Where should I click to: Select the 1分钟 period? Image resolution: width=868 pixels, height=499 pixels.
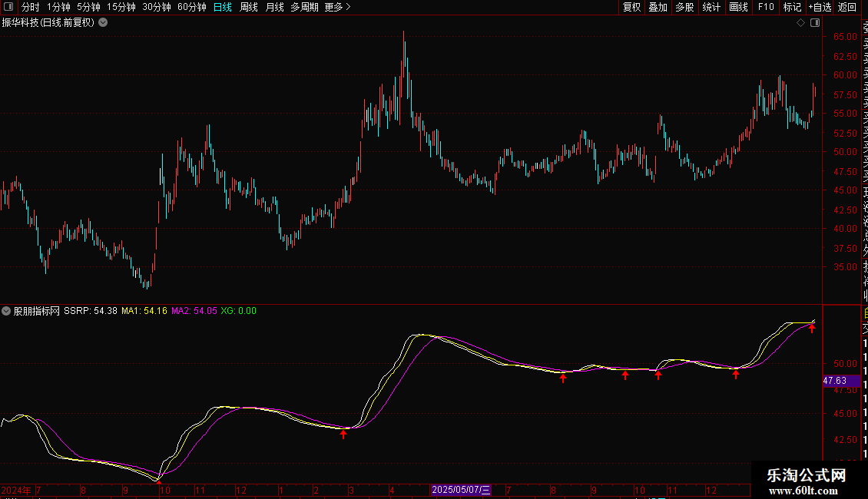pyautogui.click(x=58, y=7)
